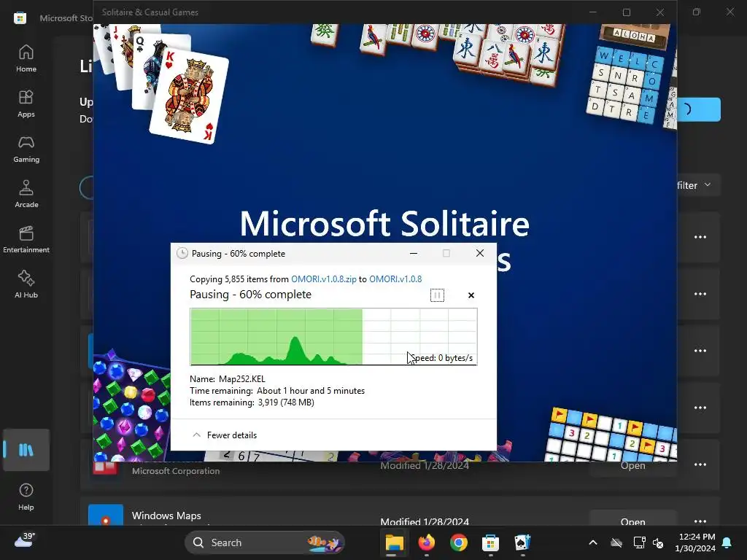The height and width of the screenshot is (560, 747).
Task: Launch Firefox from taskbar
Action: [x=426, y=542]
